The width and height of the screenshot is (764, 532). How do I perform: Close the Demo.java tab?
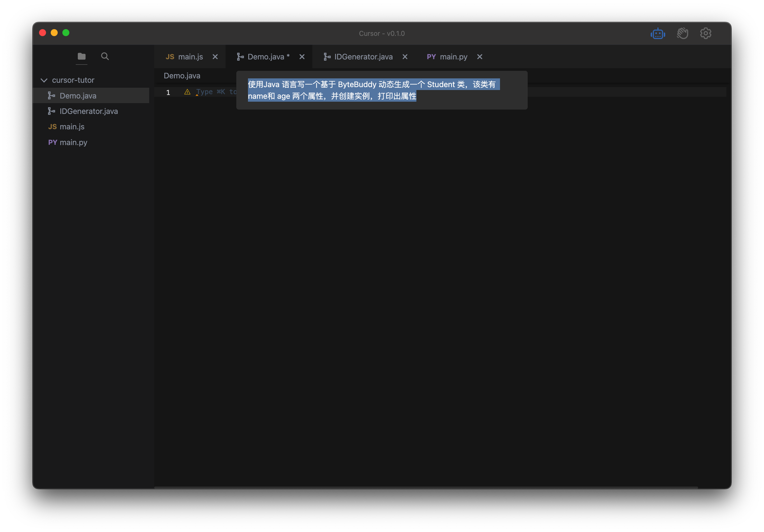pos(302,57)
